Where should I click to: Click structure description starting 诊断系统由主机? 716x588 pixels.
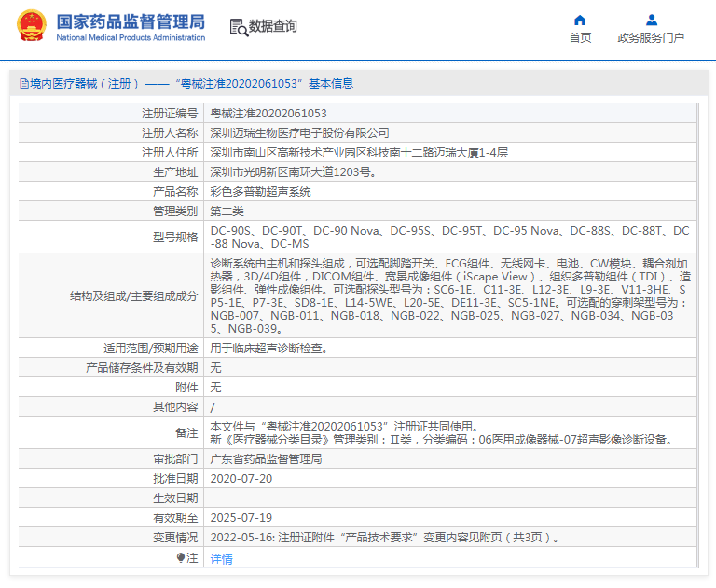tap(450, 295)
